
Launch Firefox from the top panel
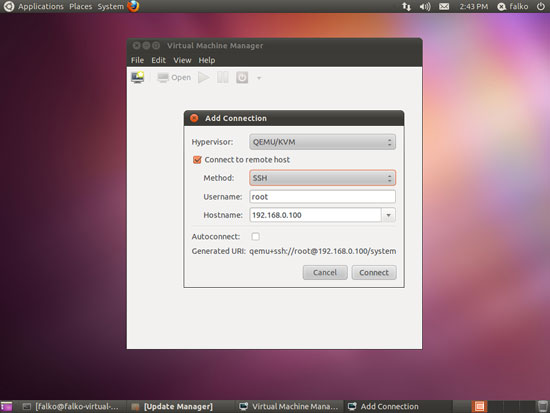coord(133,6)
